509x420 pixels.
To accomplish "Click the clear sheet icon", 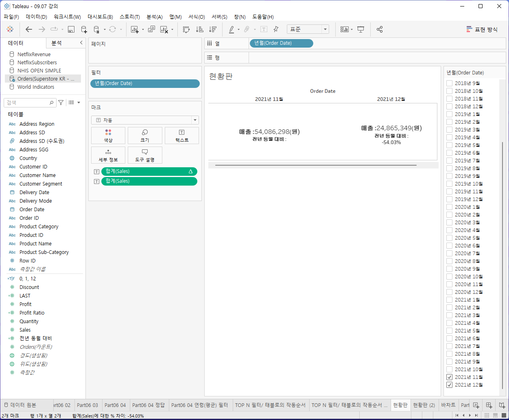I will [164, 29].
